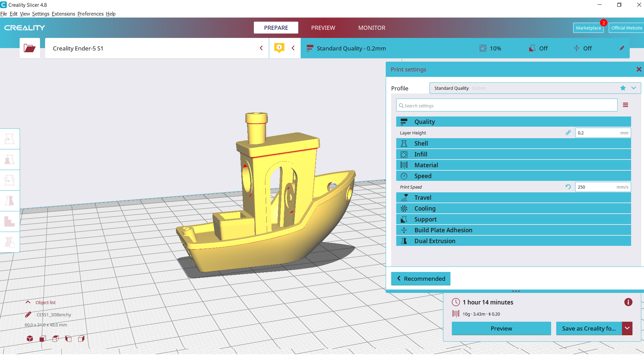Click the Layer Height value field
This screenshot has width=644, height=362.
[603, 133]
